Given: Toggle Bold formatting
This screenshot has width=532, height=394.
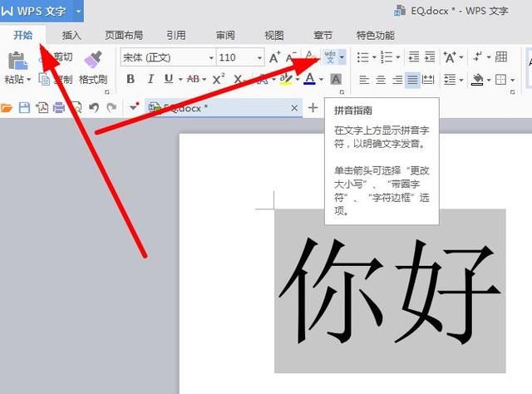Looking at the screenshot, I should tap(131, 80).
